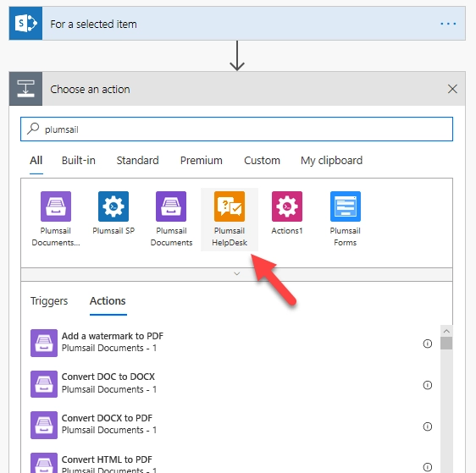Screen dimensions: 476x473
Task: Switch to the Premium tab
Action: (202, 161)
